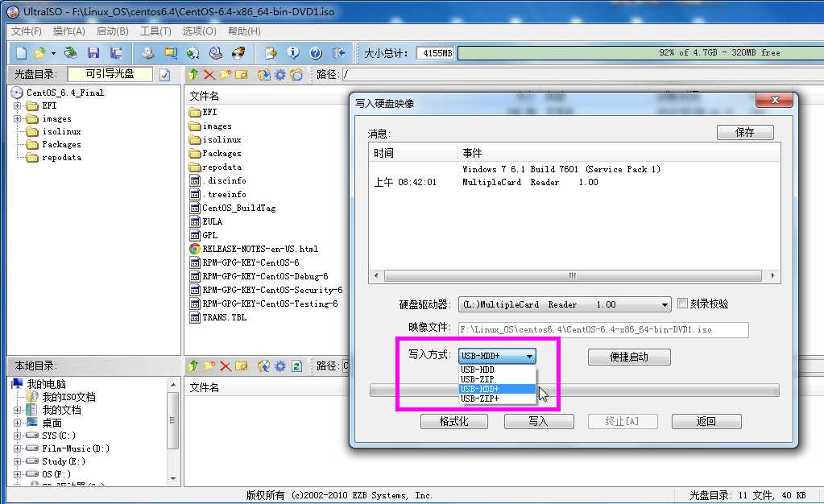Open the 选项(O) menu
Screen dimensions: 824x504
point(199,31)
